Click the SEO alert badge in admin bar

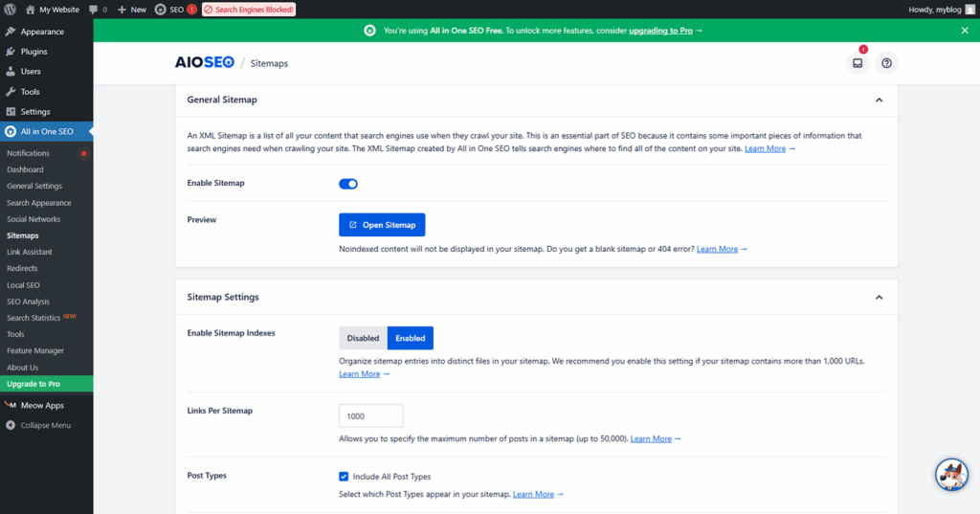click(x=191, y=10)
